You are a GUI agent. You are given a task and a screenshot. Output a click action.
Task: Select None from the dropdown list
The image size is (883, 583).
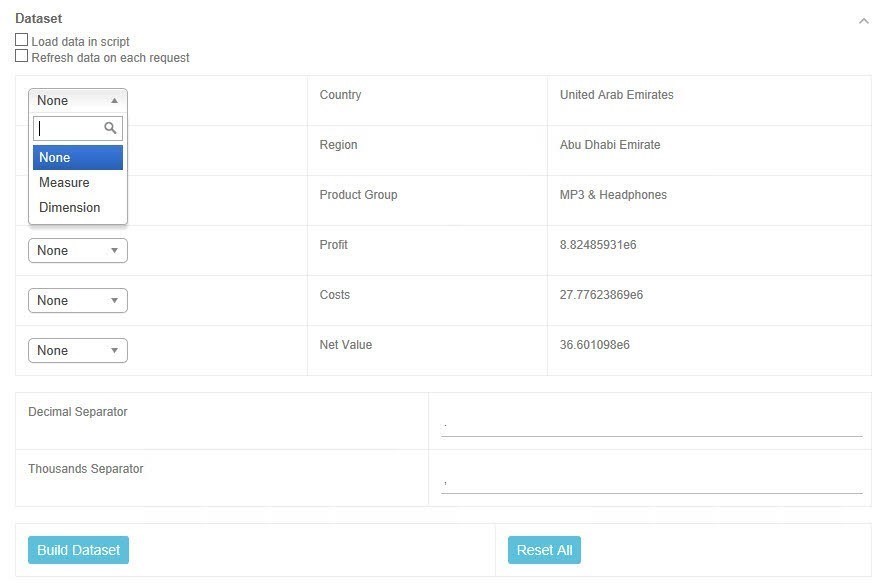pyautogui.click(x=77, y=158)
